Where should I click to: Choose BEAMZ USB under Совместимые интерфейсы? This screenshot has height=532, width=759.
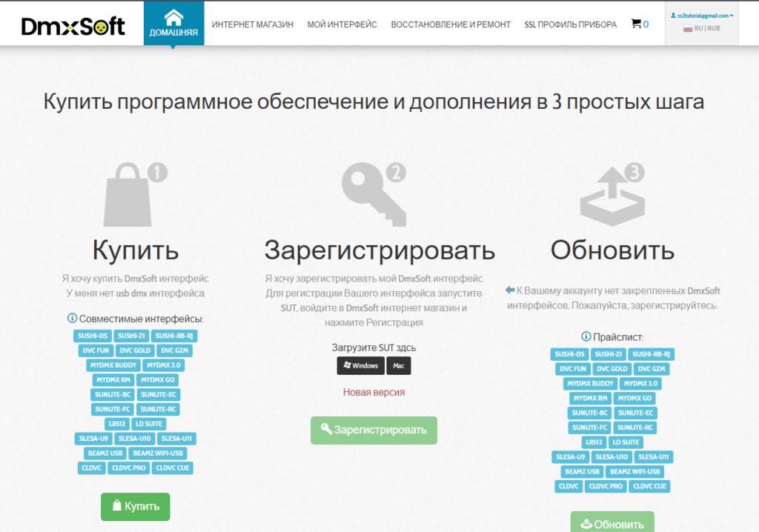click(105, 453)
